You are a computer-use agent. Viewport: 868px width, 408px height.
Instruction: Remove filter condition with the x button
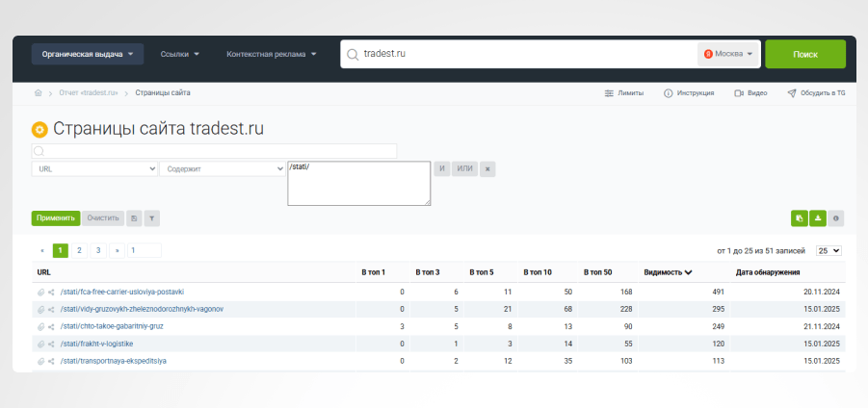[487, 169]
